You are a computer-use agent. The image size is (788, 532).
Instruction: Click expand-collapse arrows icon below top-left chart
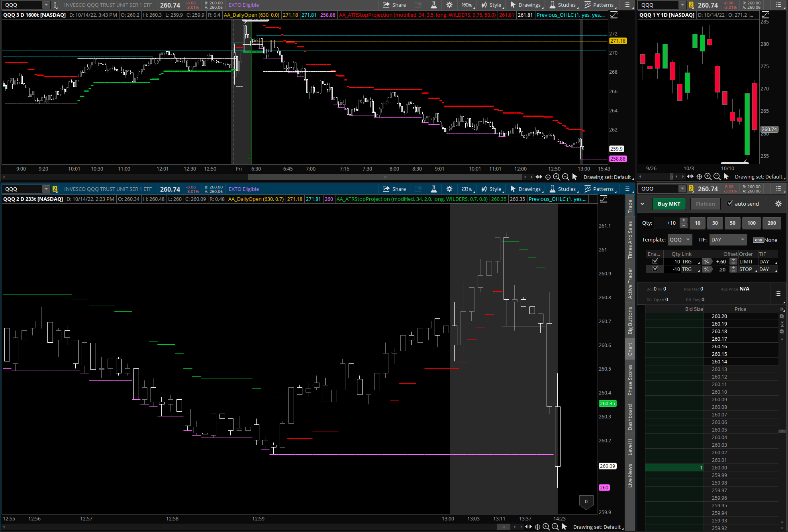click(539, 177)
